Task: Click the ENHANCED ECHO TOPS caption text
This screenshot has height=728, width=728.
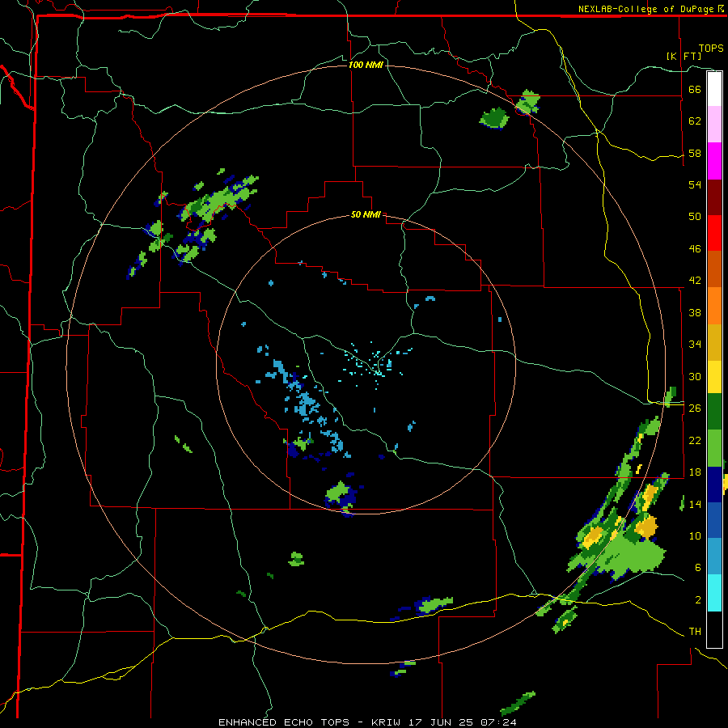Action: (x=284, y=722)
